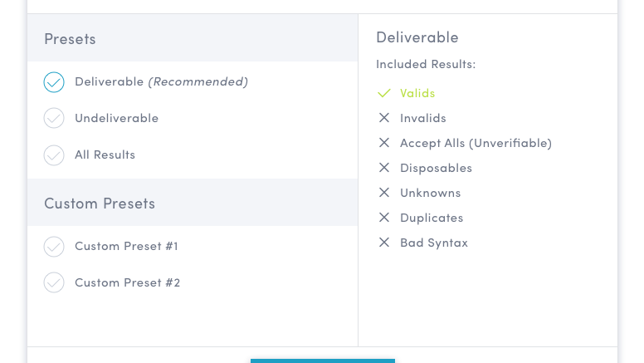Select the Deliverable (Recommended) preset radio

point(54,82)
